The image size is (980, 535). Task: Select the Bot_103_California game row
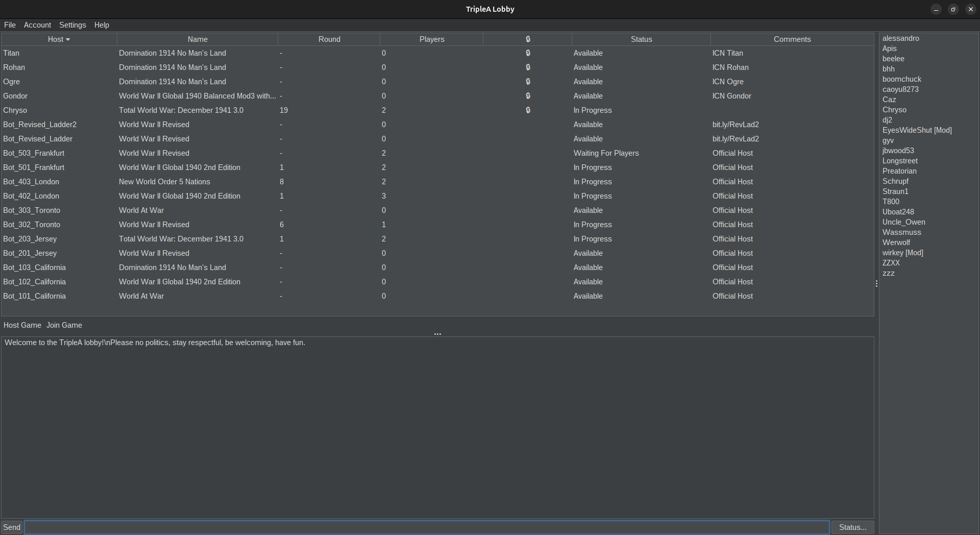(x=437, y=267)
